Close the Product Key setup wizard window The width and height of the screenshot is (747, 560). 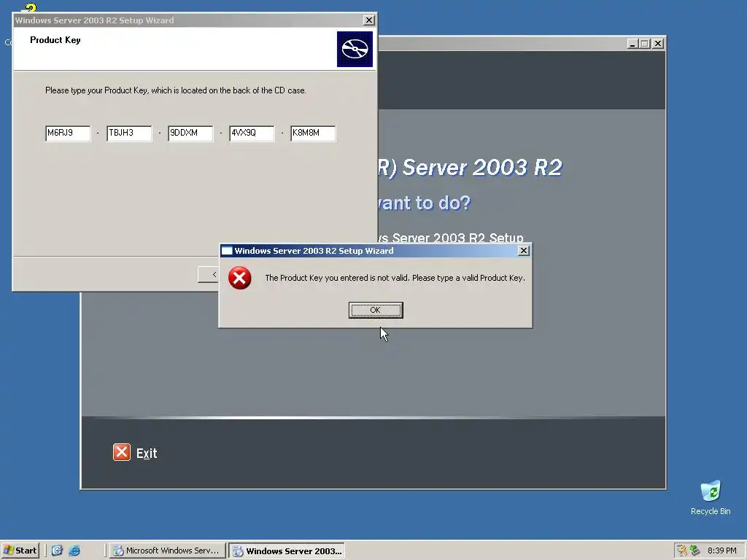[368, 20]
